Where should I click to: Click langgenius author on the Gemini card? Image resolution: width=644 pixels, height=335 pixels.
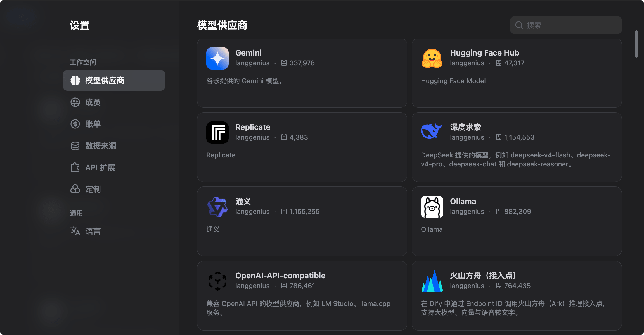coord(252,63)
